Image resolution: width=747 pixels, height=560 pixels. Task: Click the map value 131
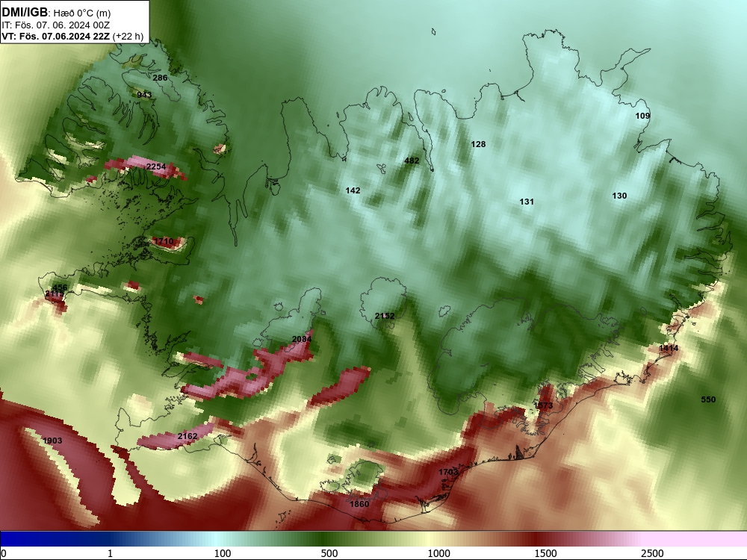coord(527,202)
